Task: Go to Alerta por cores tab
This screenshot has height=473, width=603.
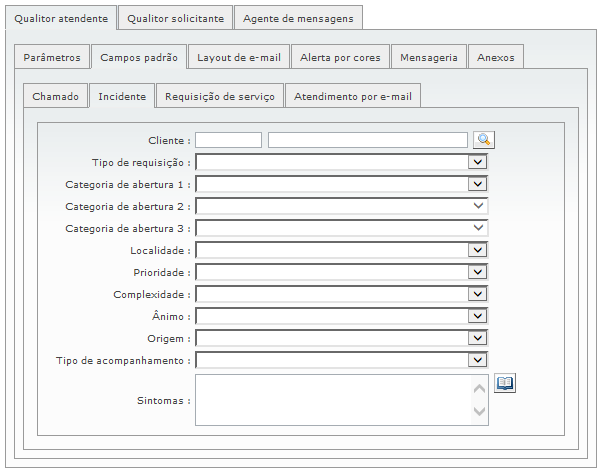Action: (x=340, y=57)
